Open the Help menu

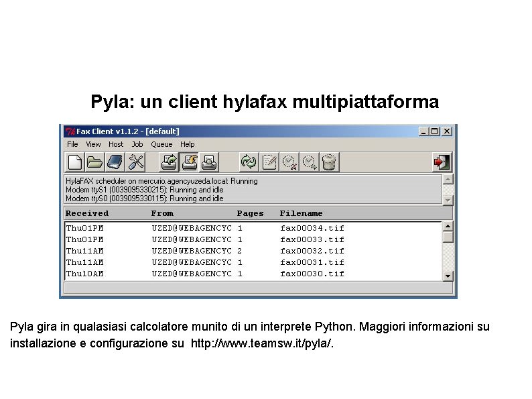[188, 144]
